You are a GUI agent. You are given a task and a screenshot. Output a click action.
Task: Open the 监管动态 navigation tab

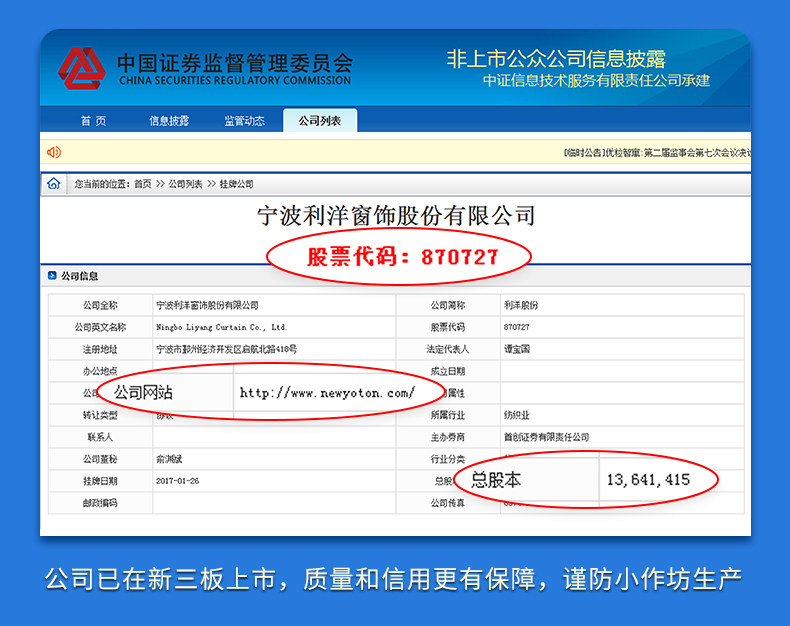click(x=244, y=121)
